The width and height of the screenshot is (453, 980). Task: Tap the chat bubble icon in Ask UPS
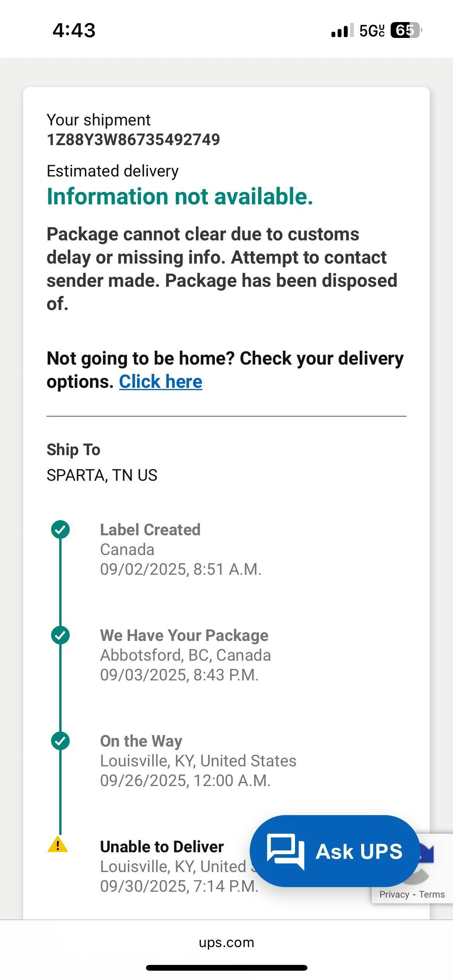(286, 851)
